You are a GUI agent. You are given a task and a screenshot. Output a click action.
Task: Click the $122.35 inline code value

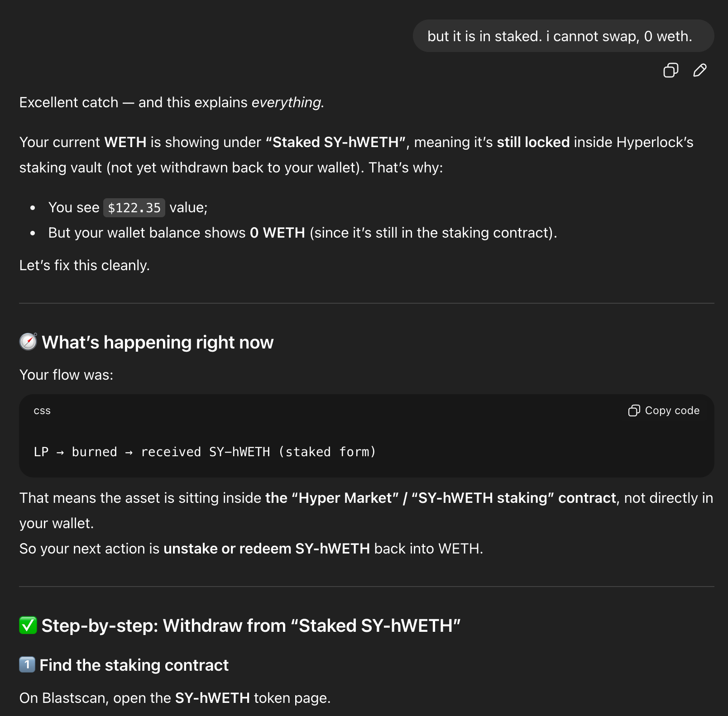coord(134,208)
